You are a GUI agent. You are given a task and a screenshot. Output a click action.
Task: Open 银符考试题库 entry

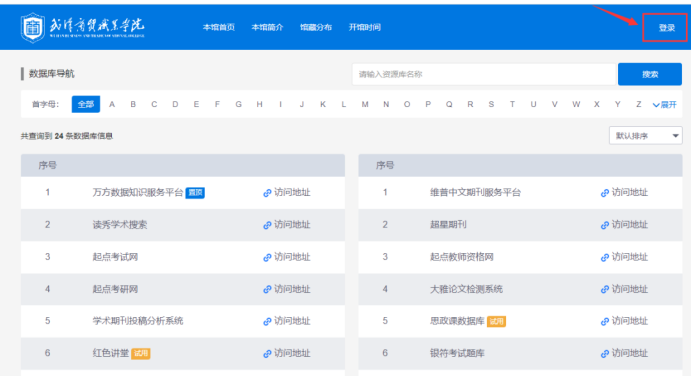point(457,353)
